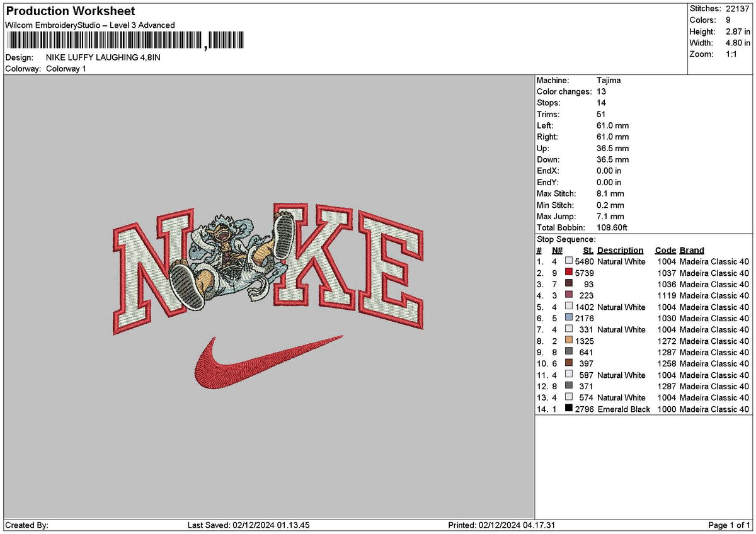Click the "Description" column header
Viewport: 756px width, 534px height.
pos(621,250)
